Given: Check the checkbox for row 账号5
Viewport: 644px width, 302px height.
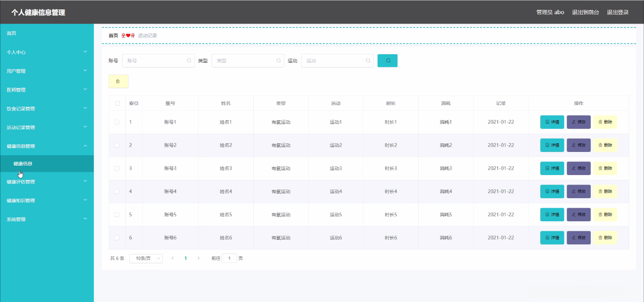Looking at the screenshot, I should [x=117, y=214].
